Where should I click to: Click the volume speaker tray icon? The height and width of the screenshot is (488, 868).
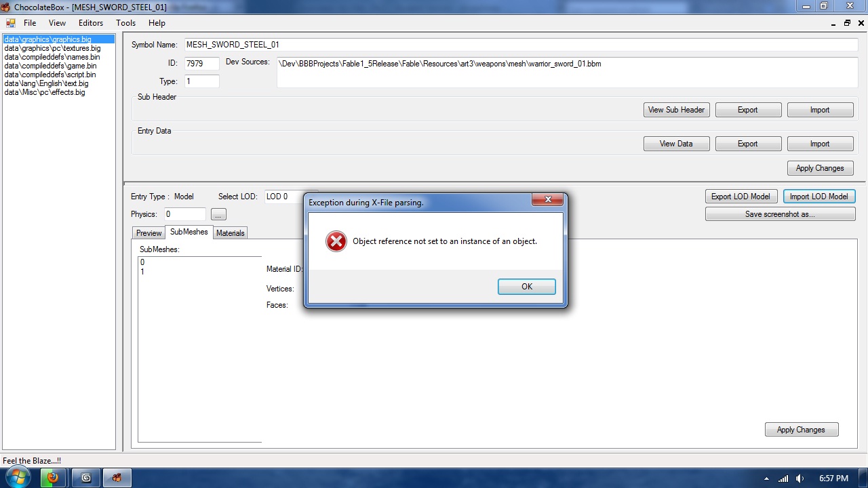[x=800, y=478]
